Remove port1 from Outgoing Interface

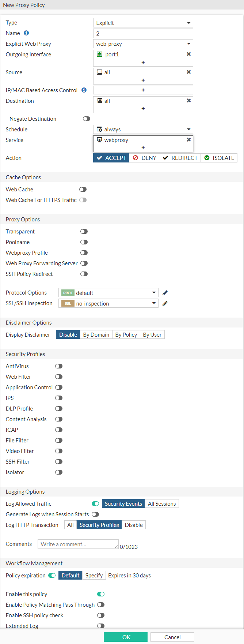coord(188,54)
